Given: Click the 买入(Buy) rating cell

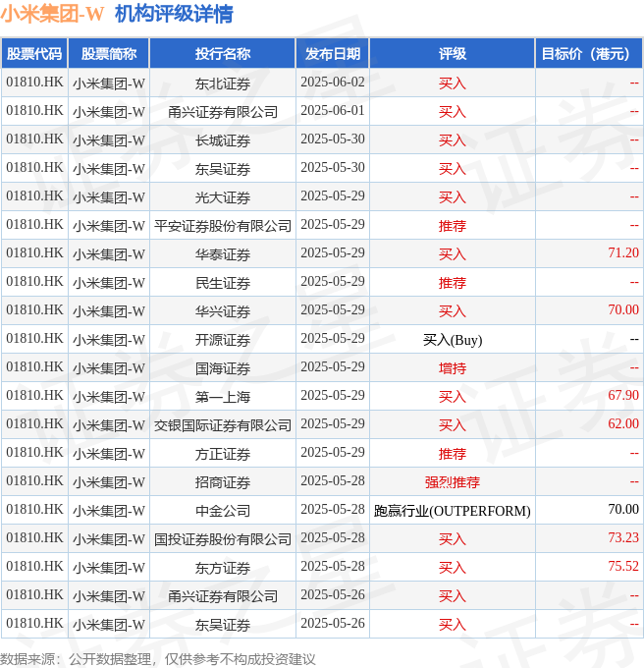Looking at the screenshot, I should click(x=453, y=340).
